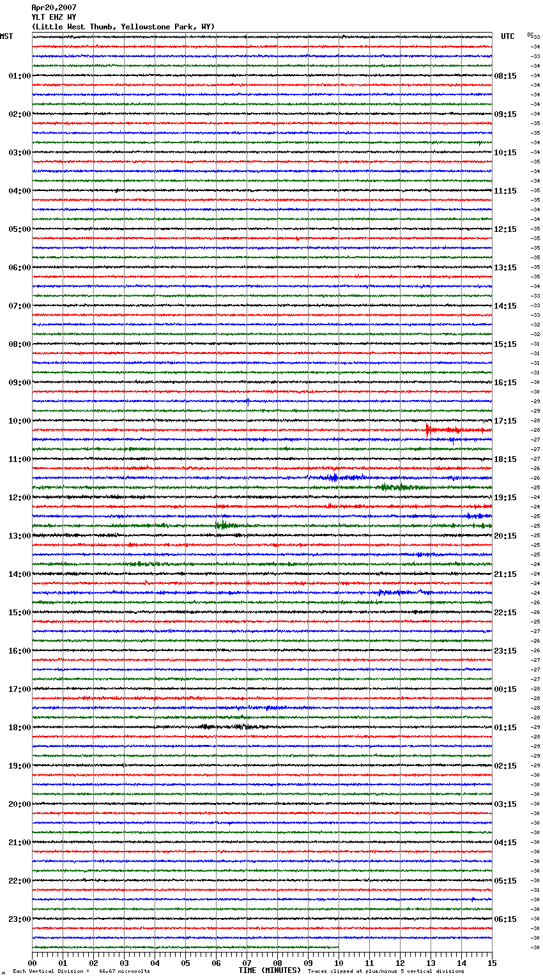Viewport: 543px width, 980px height.
Task: Select the '08:00' MST time label
Action: pyautogui.click(x=20, y=344)
